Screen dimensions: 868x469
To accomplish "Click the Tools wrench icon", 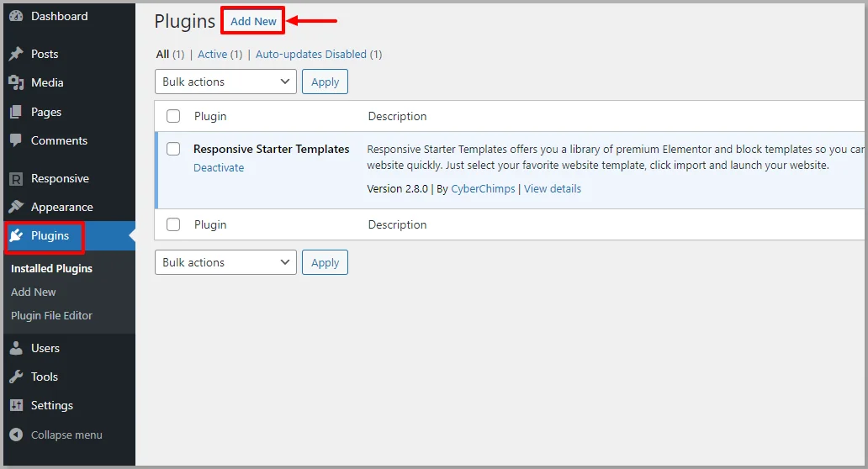I will click(x=16, y=377).
